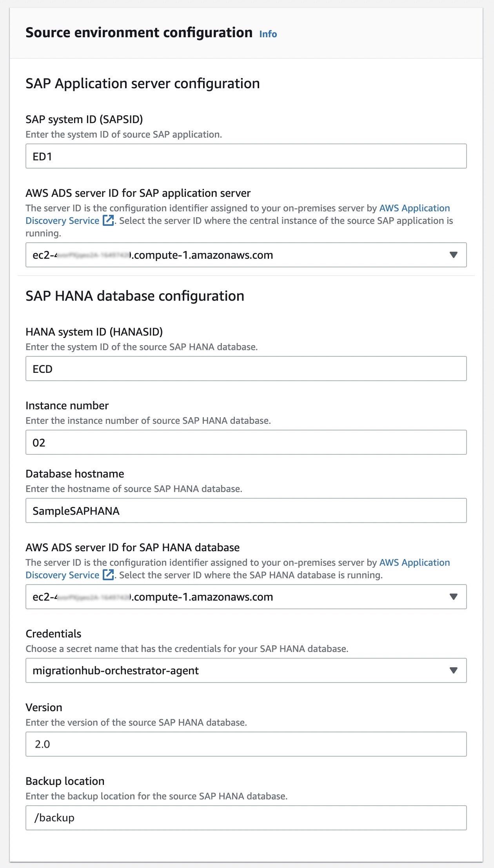The width and height of the screenshot is (494, 868).
Task: Click the hint 'Enter the backup location for the source SAP HANA database.'
Action: 157,796
